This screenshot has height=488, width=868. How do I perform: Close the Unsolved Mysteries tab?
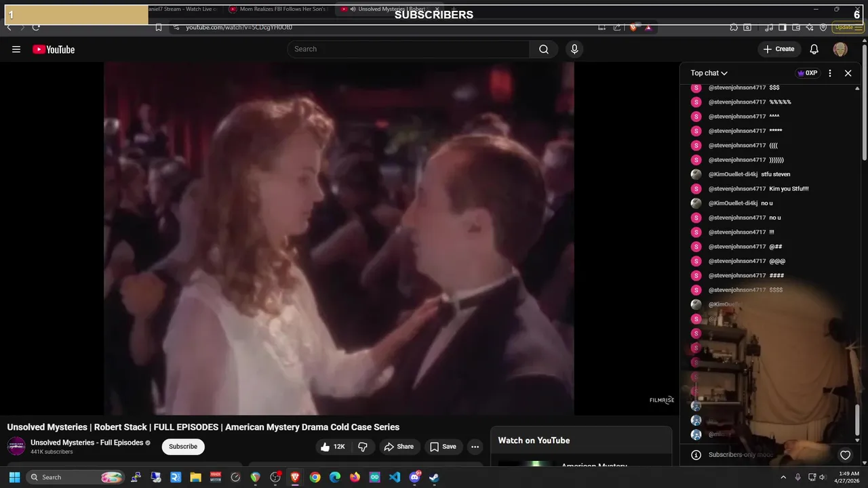[x=437, y=9]
